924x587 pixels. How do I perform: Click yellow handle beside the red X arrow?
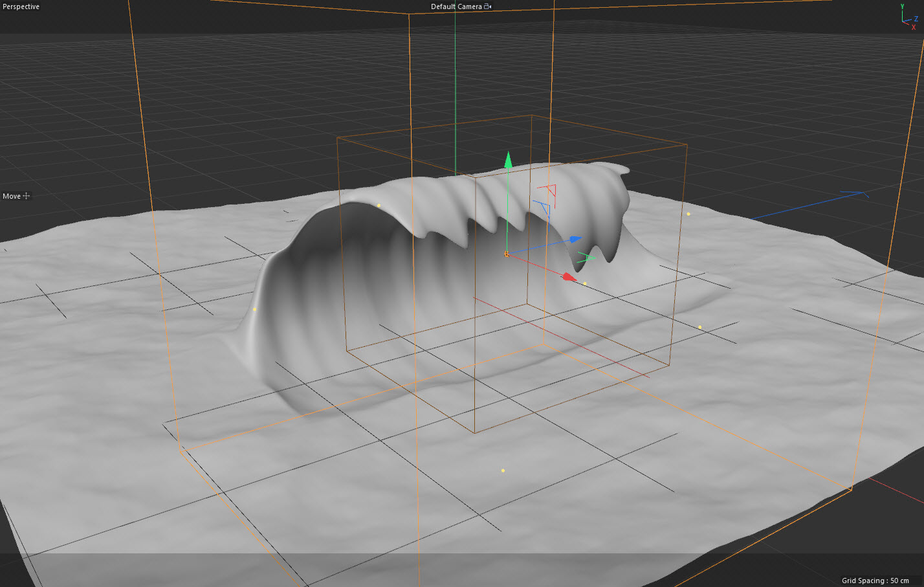tap(584, 283)
